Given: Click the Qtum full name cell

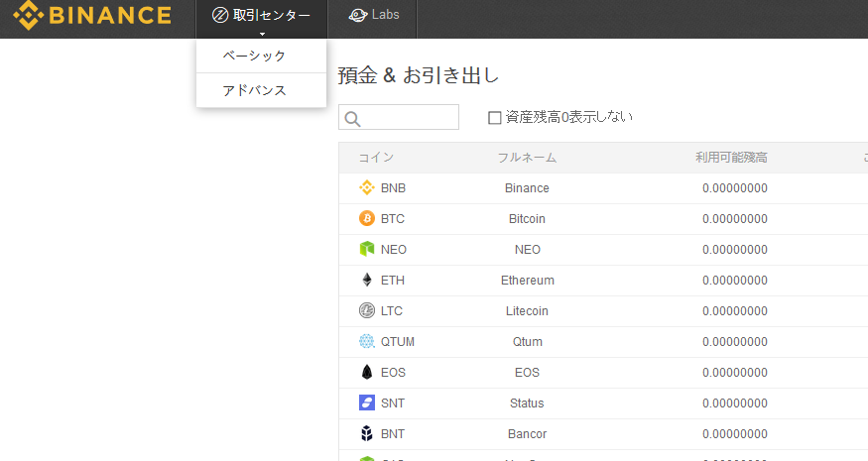Looking at the screenshot, I should click(527, 342).
